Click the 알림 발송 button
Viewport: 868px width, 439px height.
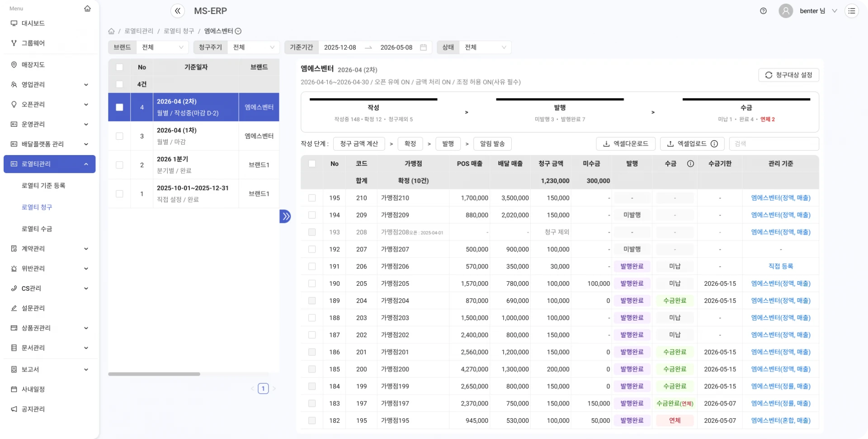[x=492, y=144]
